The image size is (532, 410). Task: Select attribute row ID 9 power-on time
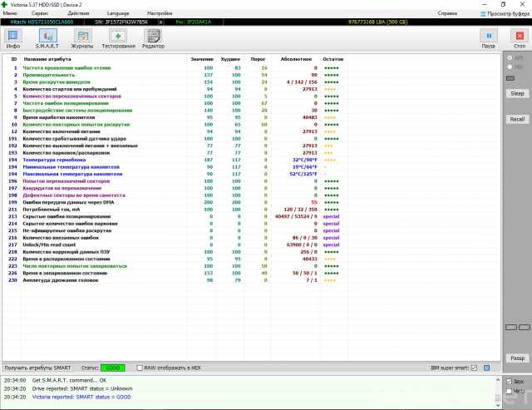click(175, 117)
